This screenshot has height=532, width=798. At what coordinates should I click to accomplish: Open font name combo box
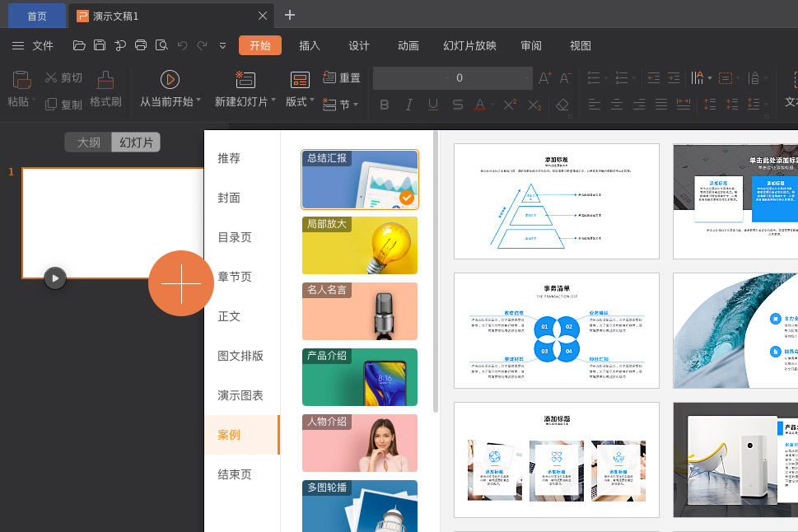coord(413,78)
